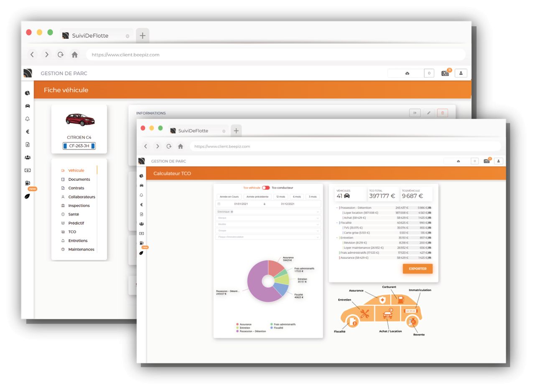Image resolution: width=535 pixels, height=392 pixels.
Task: Click the fuel pump icon in Fiche véhicule sidebar
Action: (28, 183)
